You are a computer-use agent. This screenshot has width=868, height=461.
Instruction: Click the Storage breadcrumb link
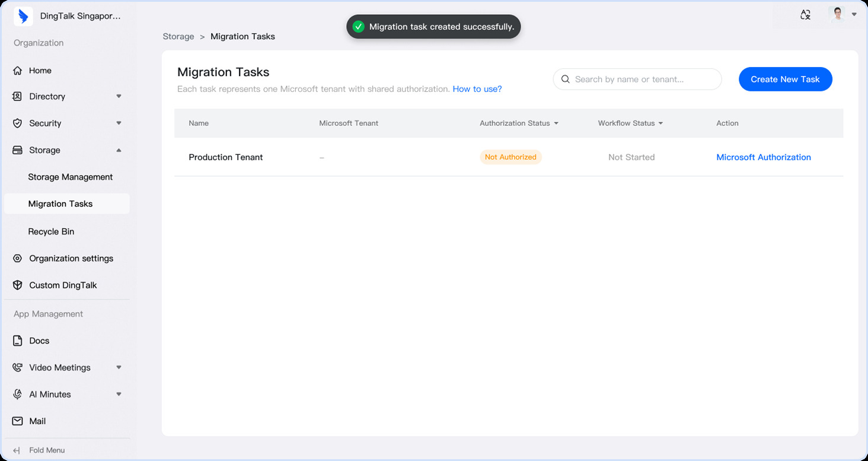click(178, 37)
